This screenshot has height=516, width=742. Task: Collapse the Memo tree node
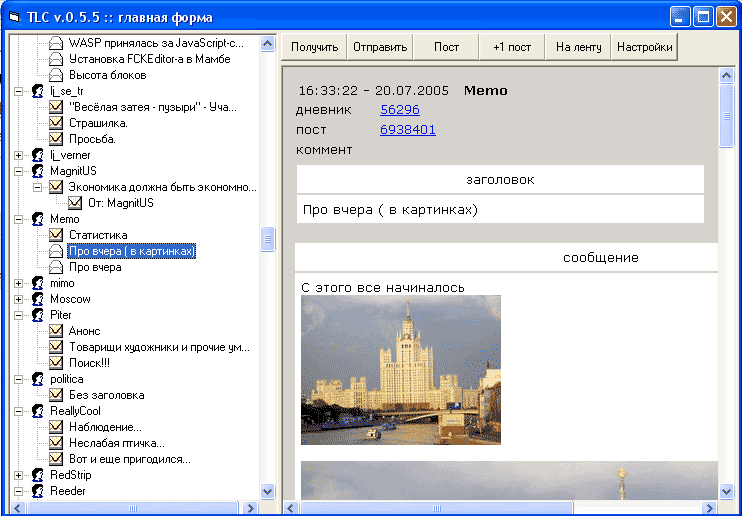[x=19, y=219]
